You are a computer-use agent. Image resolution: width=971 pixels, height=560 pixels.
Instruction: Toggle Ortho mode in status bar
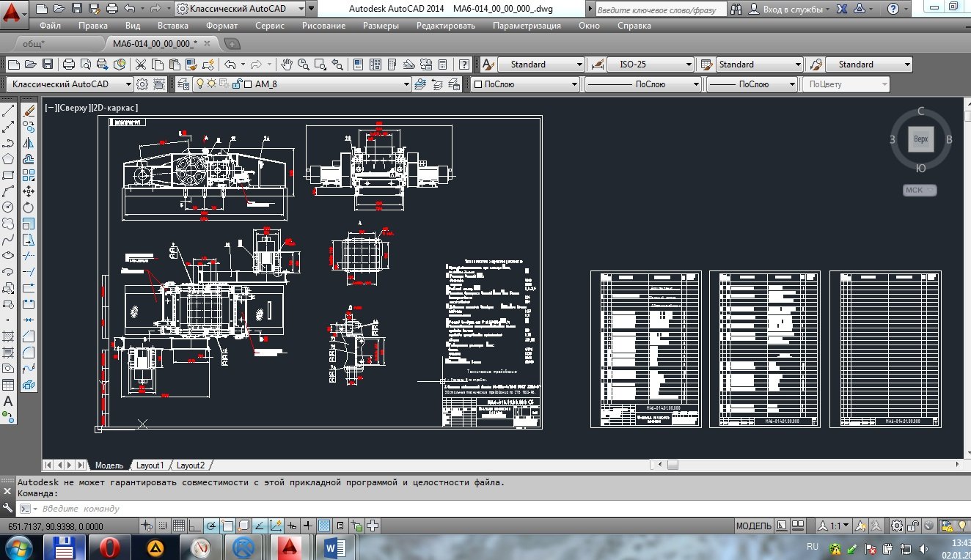(x=194, y=526)
